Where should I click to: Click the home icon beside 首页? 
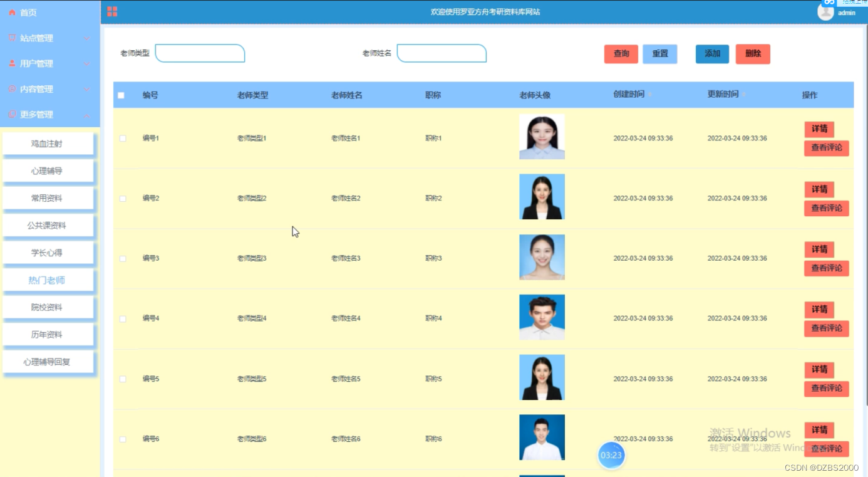[12, 13]
